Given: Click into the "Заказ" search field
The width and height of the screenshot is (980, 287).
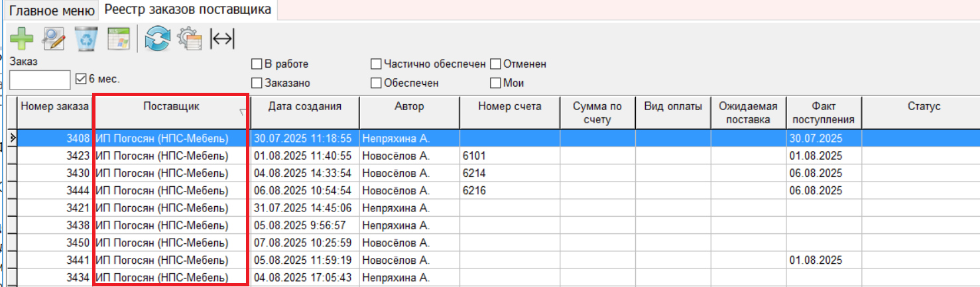Looking at the screenshot, I should 40,80.
